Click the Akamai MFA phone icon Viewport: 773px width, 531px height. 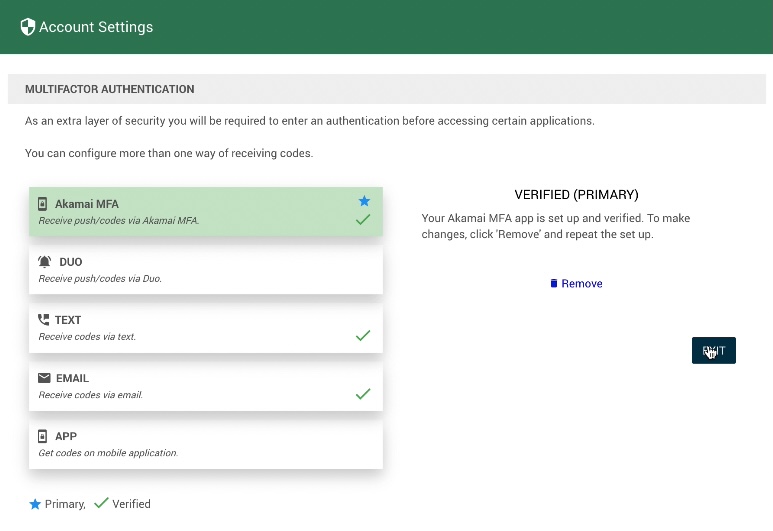43,204
